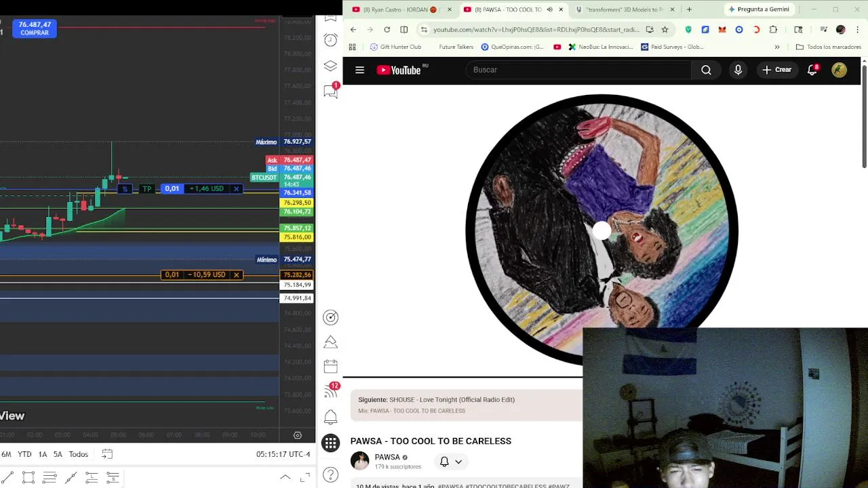
Task: Mute the PAWSA tab audio speaker icon
Action: point(550,9)
